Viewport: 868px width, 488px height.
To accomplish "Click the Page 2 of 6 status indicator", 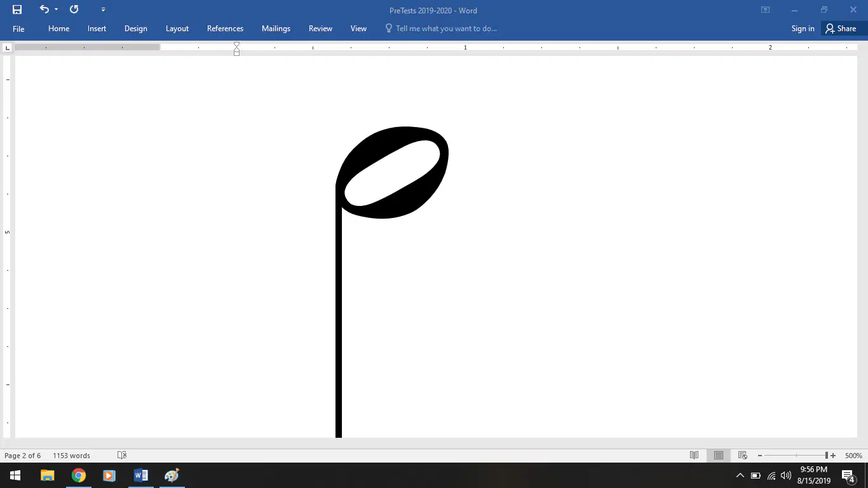I will click(x=23, y=456).
